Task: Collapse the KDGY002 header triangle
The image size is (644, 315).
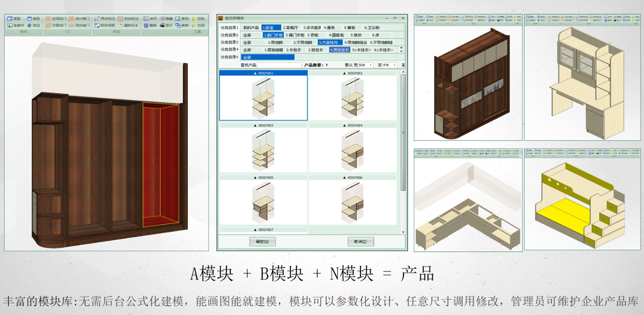Action: tap(345, 73)
